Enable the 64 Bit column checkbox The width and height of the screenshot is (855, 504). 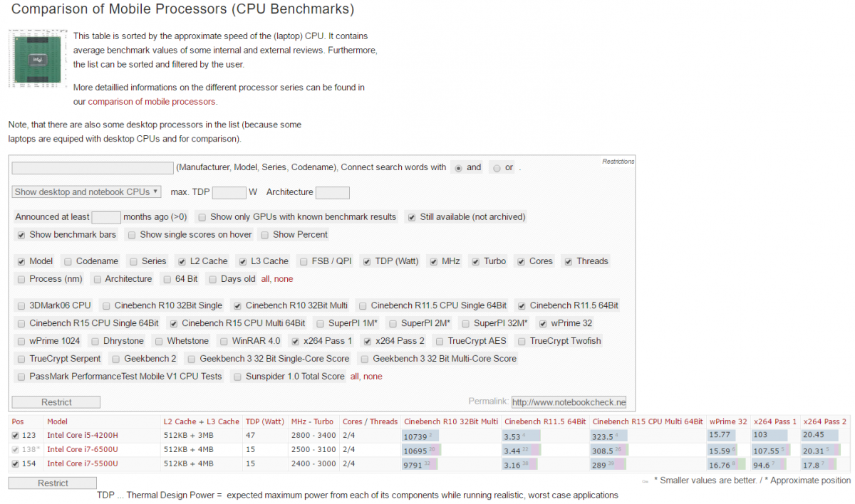tap(167, 279)
